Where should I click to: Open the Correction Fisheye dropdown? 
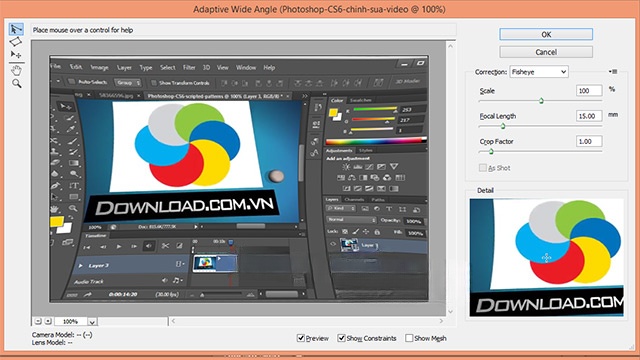[x=539, y=72]
